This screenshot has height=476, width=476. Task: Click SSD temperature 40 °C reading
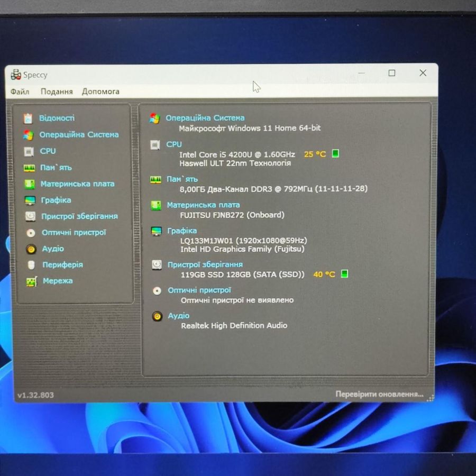(324, 274)
